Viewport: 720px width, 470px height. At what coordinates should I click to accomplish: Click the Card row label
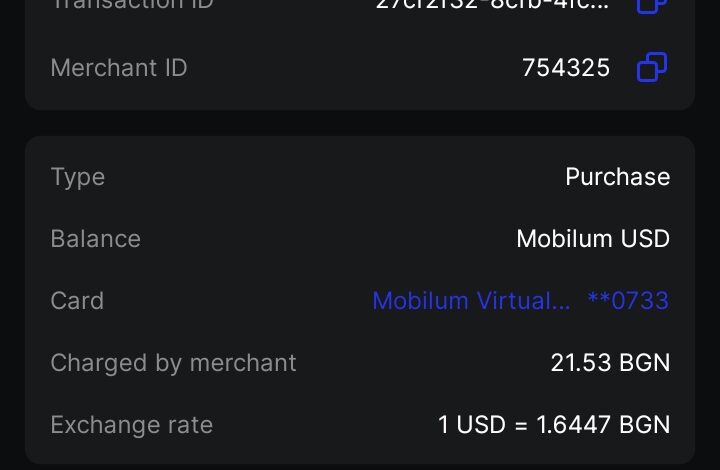[77, 301]
